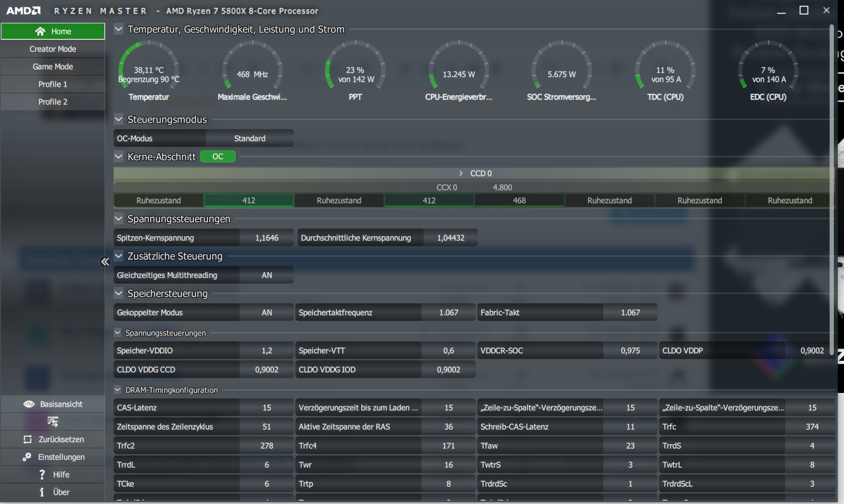The image size is (844, 504).
Task: Click the Home house icon
Action: [x=40, y=32]
